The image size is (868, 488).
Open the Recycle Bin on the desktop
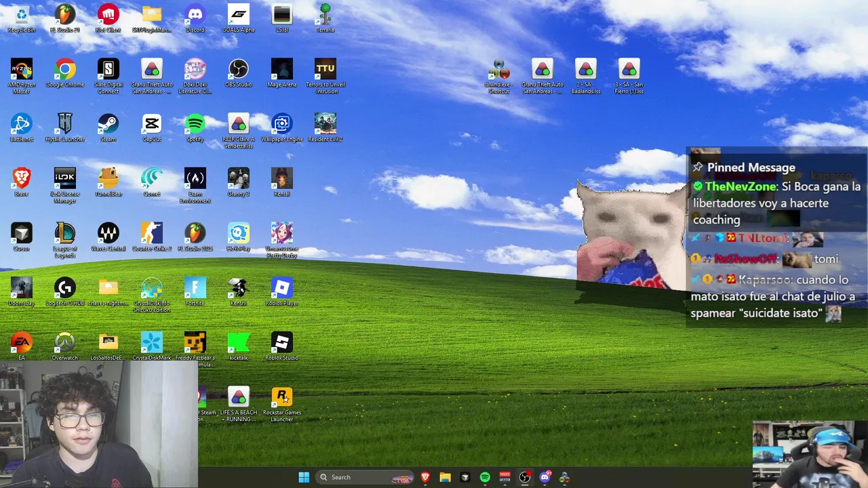(22, 19)
